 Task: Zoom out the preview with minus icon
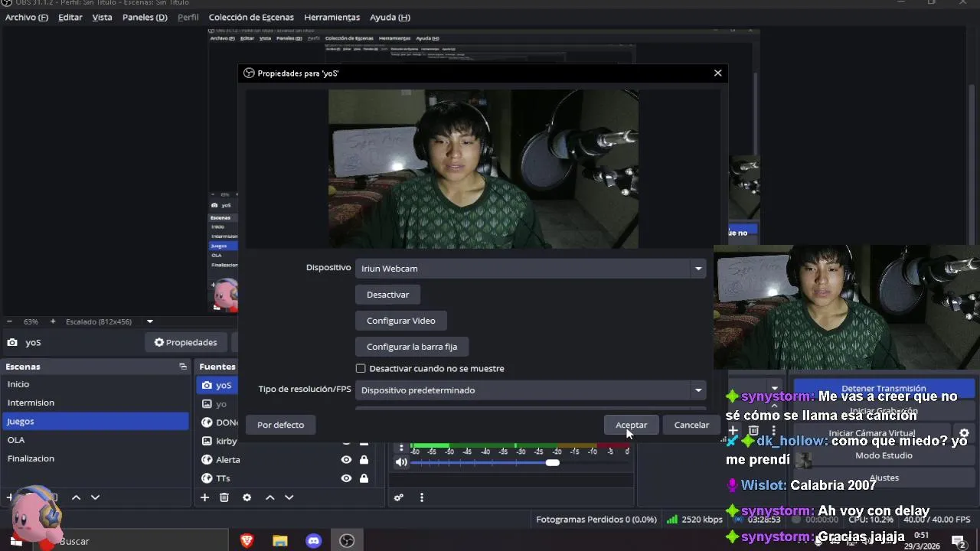[x=9, y=321]
